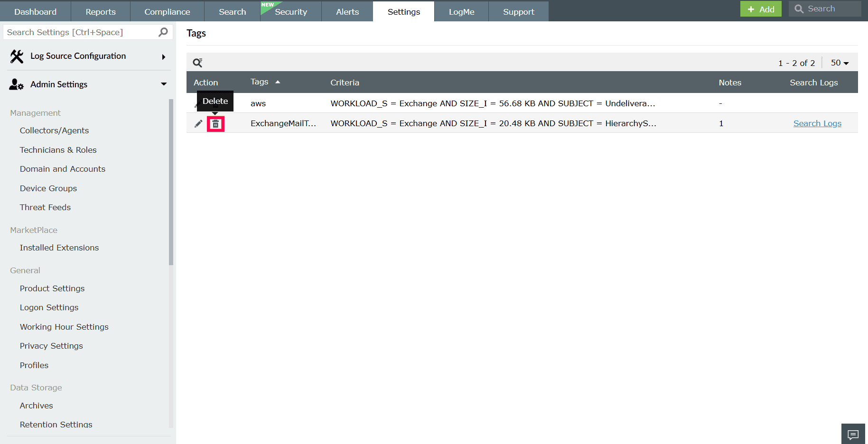Open Threat Feeds settings

pos(46,207)
